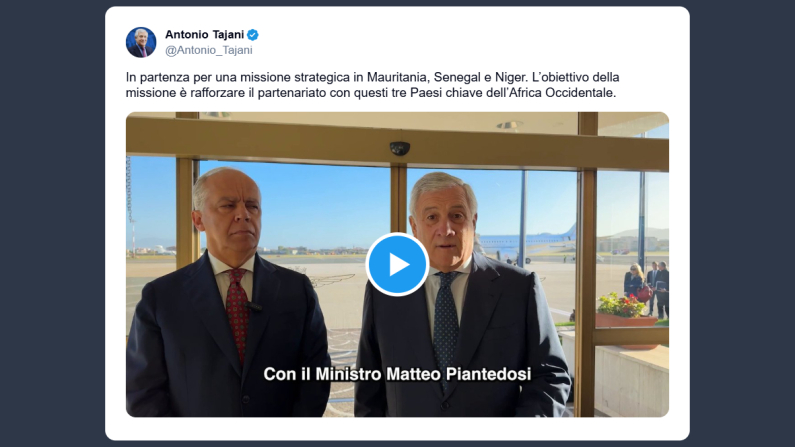Screen dimensions: 795x447
Task: Click the lapel microphone on left man's jacket
Action: [254, 306]
